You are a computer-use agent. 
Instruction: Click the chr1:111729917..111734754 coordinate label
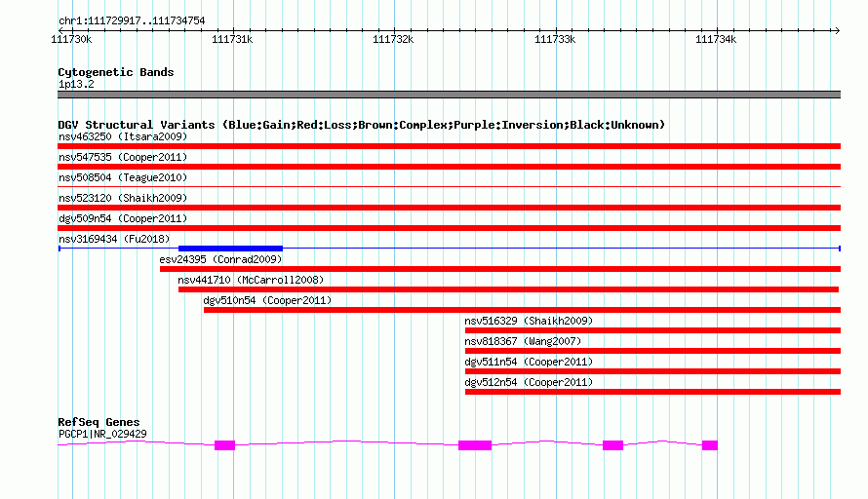click(x=132, y=21)
